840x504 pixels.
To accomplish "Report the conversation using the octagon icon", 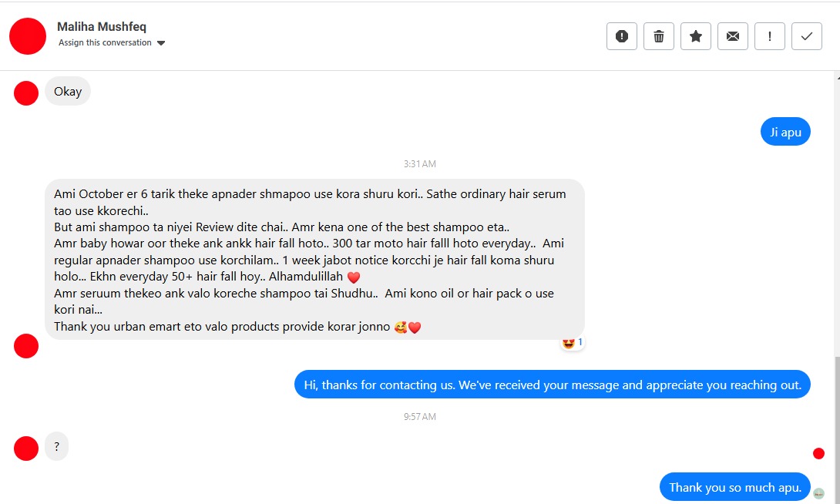I will [x=621, y=35].
